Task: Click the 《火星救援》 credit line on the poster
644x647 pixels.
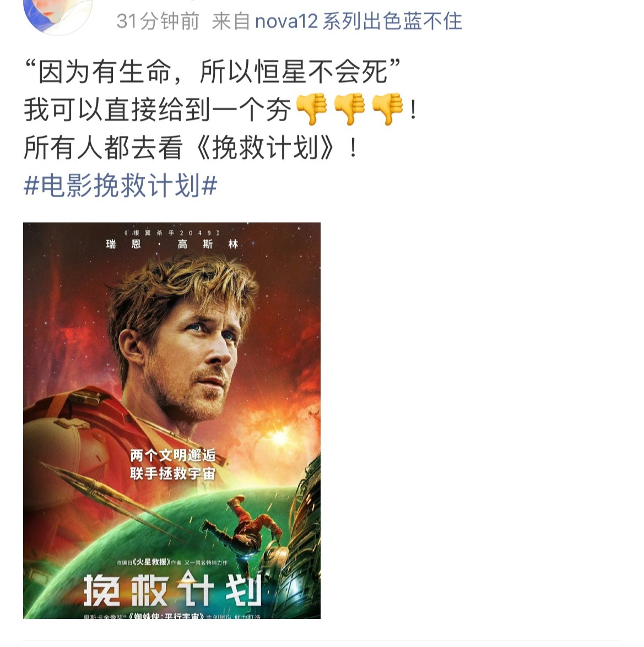Action: tap(172, 562)
